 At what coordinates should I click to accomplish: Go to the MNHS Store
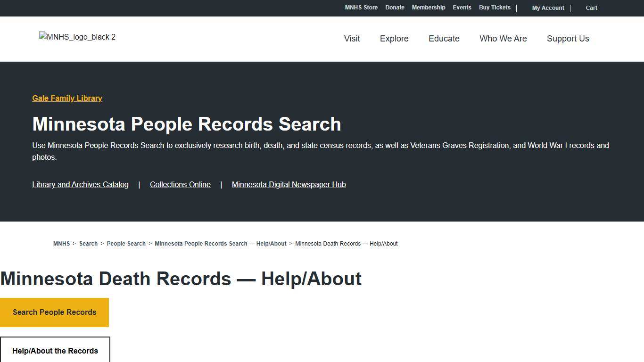[361, 8]
